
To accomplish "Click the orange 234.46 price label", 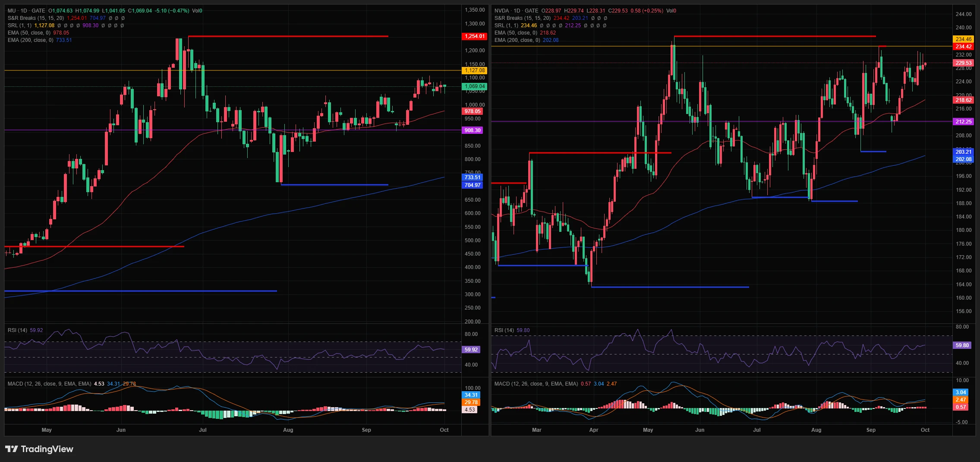I will (x=963, y=39).
